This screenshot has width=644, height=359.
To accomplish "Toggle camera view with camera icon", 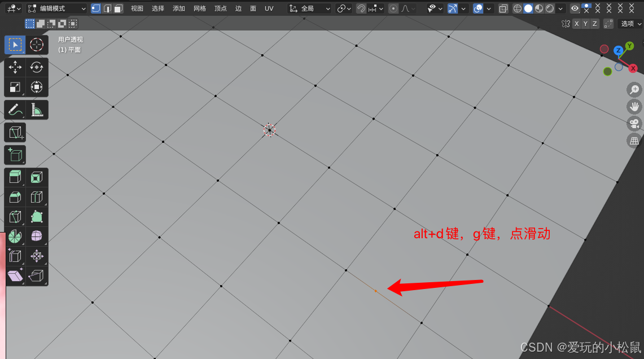I will [x=634, y=124].
